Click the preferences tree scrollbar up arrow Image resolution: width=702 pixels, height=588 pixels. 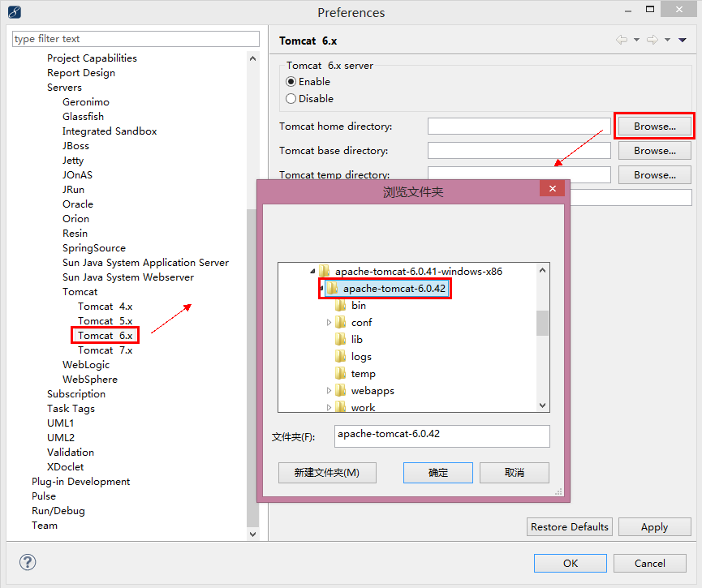(252, 58)
